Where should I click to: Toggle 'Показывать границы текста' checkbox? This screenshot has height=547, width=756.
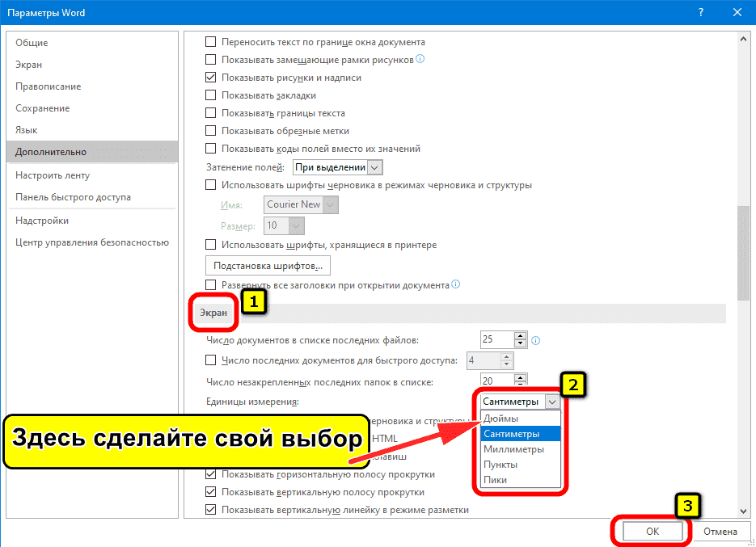[211, 113]
